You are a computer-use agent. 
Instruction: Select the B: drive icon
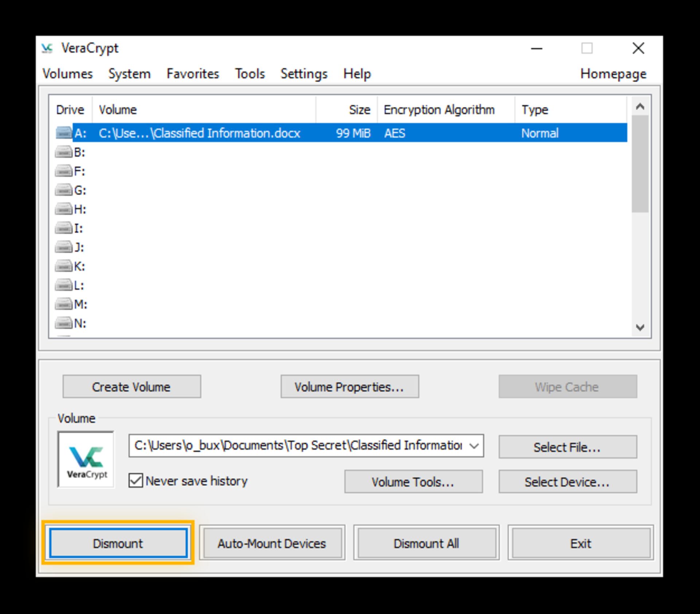point(64,152)
